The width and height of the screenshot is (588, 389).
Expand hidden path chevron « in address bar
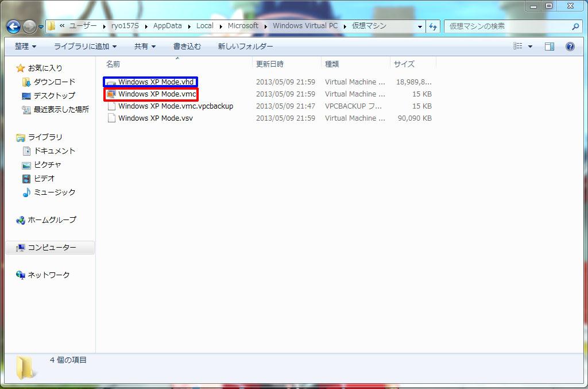[62, 26]
